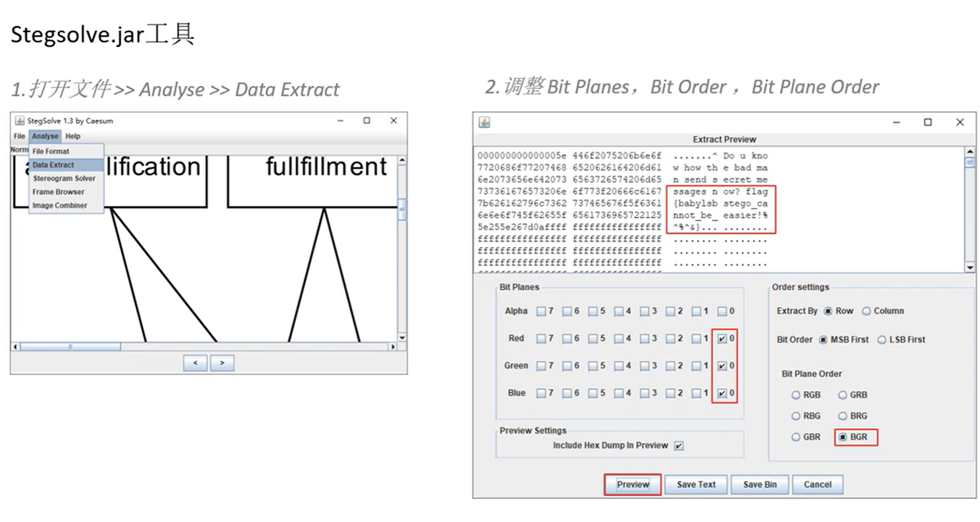980x522 pixels.
Task: Click the StegSolve vertical scrollbar thumb
Action: point(402,209)
